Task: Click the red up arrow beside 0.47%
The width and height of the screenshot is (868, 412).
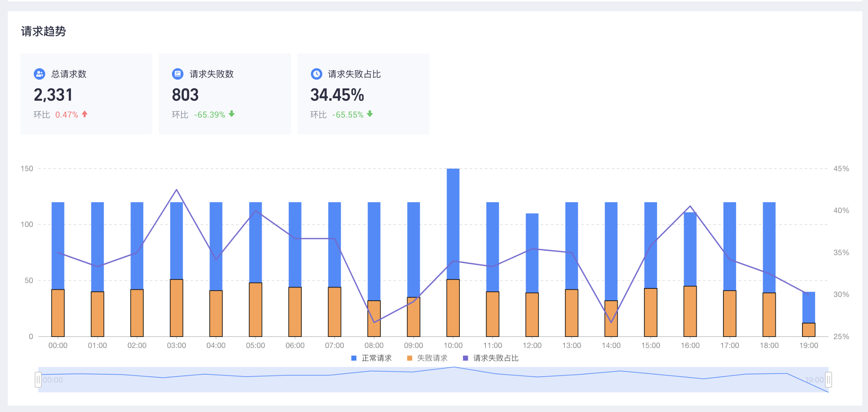Action: pos(85,114)
